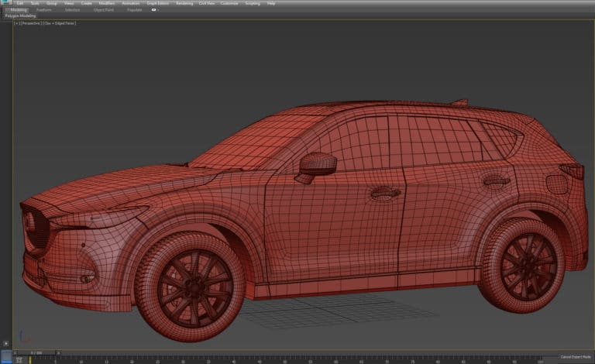Switch to the Freeform ribbon tab

43,10
